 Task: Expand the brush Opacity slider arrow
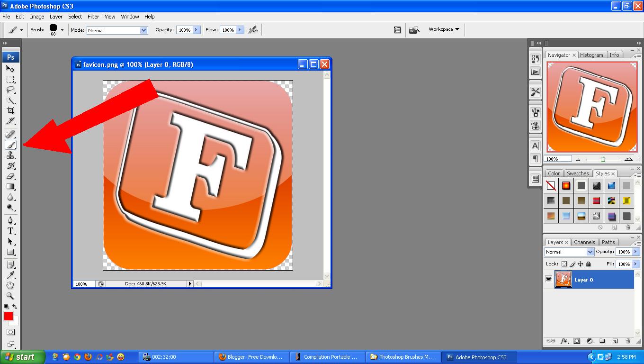coord(196,30)
